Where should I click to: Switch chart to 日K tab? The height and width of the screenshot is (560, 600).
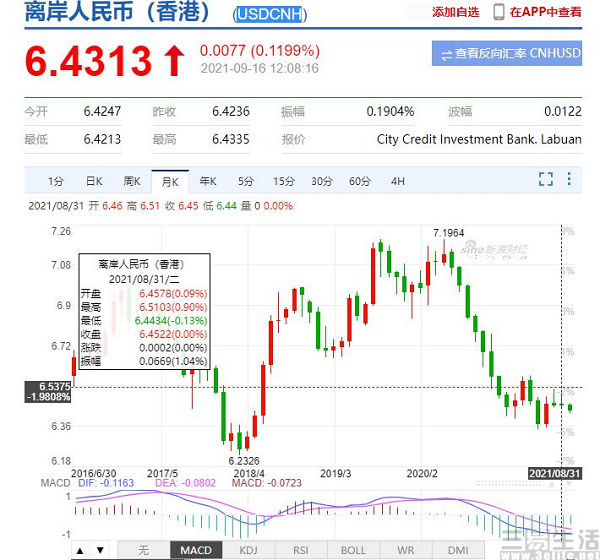[x=94, y=181]
